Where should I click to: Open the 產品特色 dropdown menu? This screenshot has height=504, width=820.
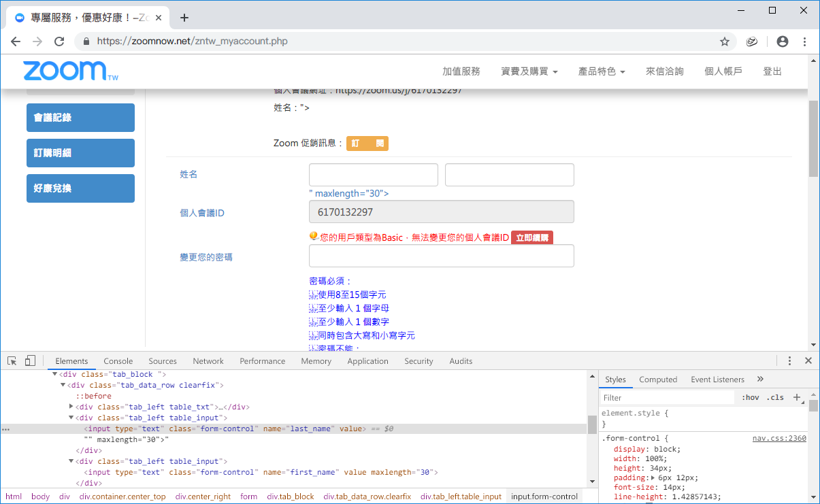point(602,71)
